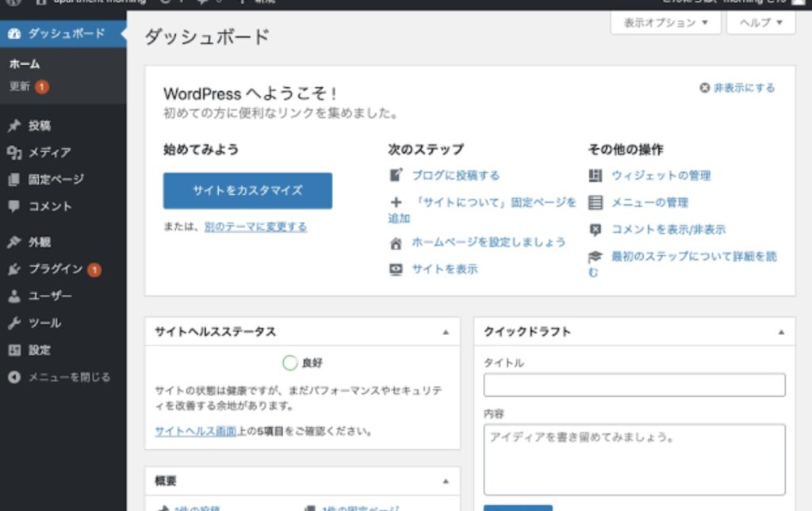Collapse the サイトヘルスステータス panel arrow

pyautogui.click(x=446, y=332)
